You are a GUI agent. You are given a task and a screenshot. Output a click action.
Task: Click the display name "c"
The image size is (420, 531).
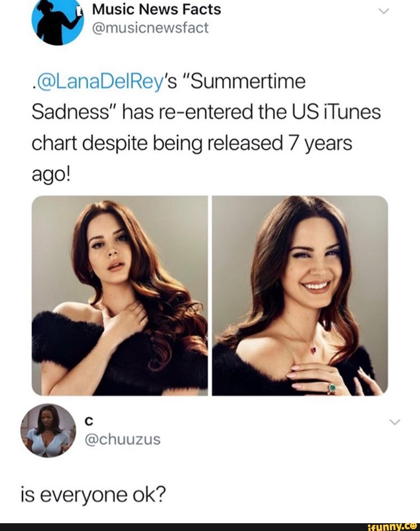pos(88,421)
